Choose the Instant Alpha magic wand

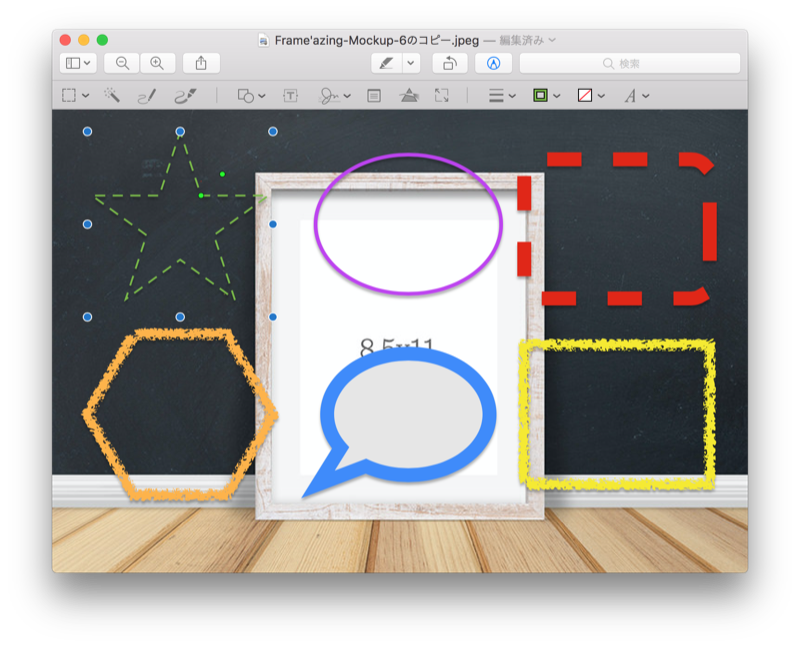point(112,95)
